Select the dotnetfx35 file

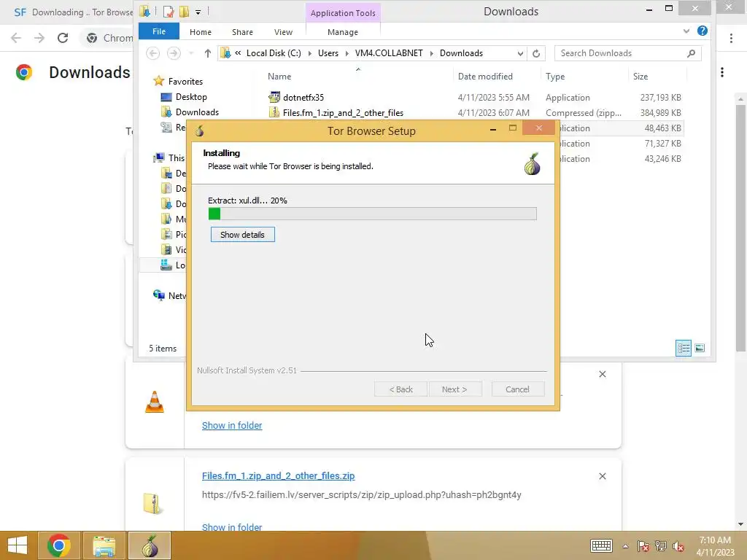click(303, 98)
